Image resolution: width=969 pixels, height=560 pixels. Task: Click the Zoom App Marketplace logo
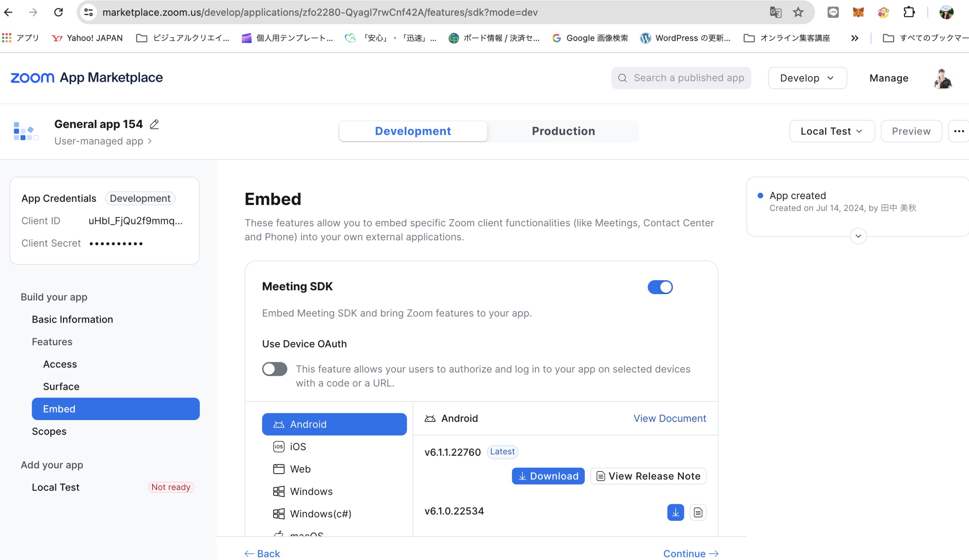pos(86,78)
